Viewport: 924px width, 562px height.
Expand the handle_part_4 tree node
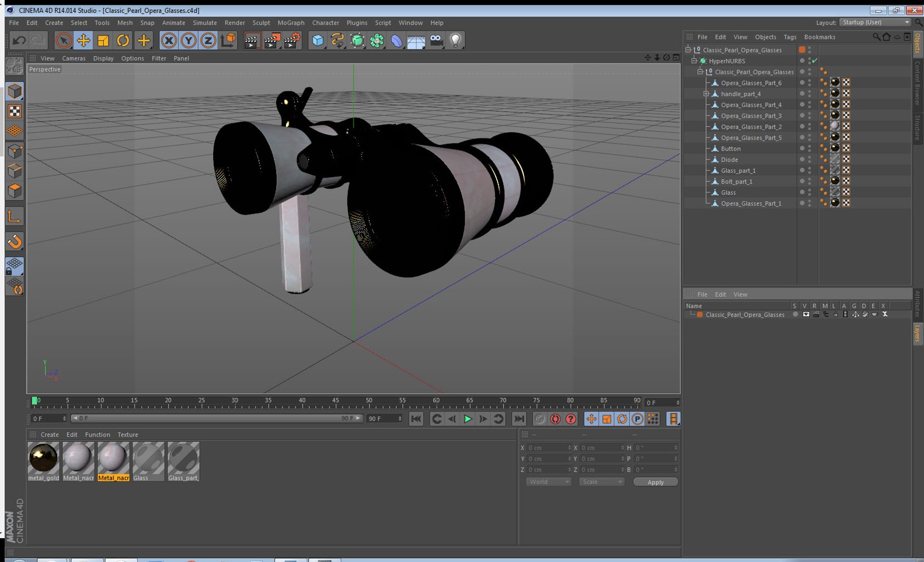click(706, 94)
